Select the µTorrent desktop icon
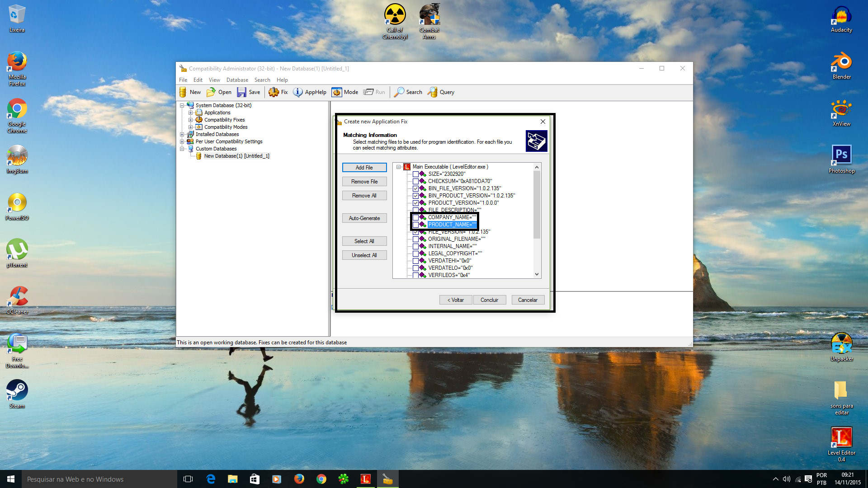Image resolution: width=868 pixels, height=488 pixels. (17, 253)
